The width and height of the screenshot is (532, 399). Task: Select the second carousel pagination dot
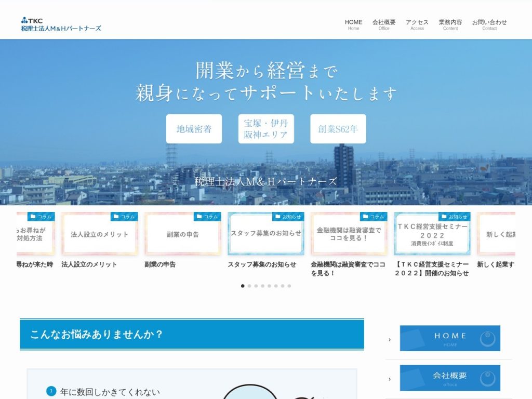(249, 286)
